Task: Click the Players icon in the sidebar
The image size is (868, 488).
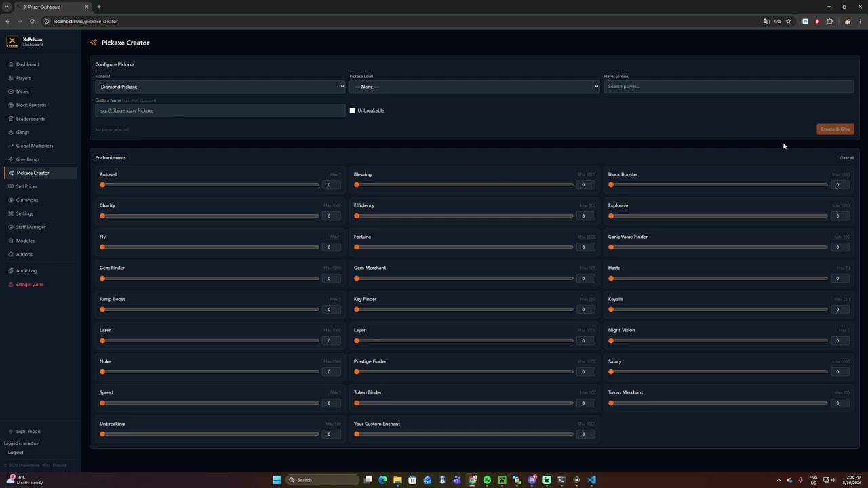Action: point(11,78)
